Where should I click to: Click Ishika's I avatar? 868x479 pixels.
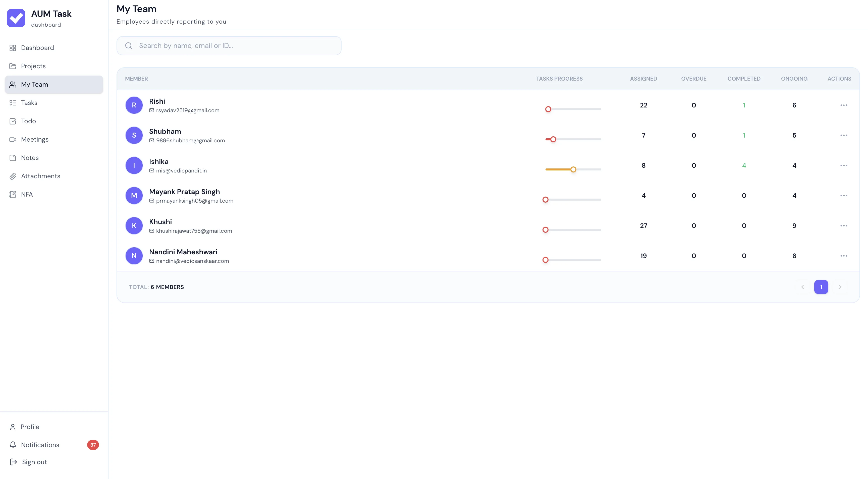134,165
